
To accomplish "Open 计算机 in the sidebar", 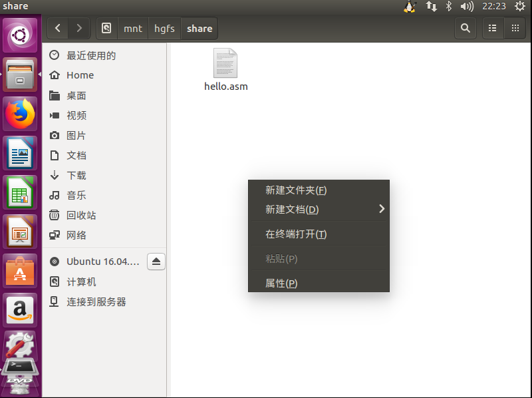I will (x=104, y=282).
